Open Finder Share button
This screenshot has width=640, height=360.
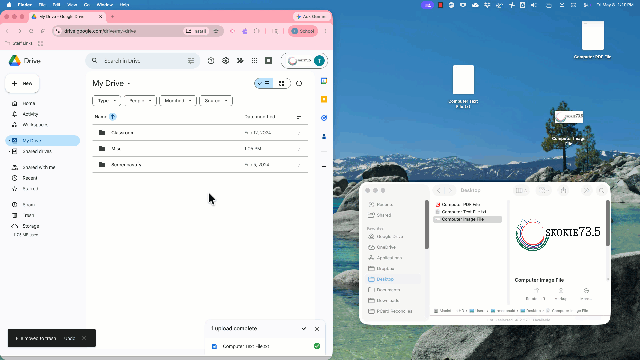point(564,190)
